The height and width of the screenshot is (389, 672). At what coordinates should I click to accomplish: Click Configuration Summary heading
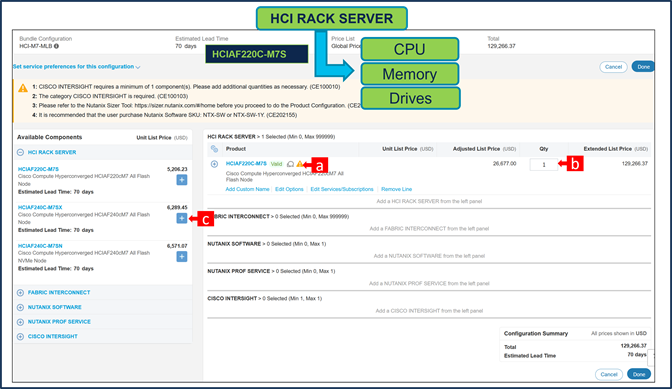tap(536, 333)
